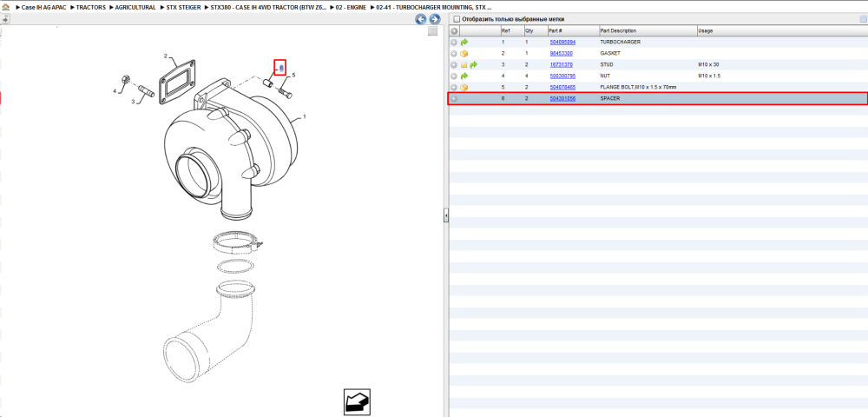Sort by Part Description column header
The image size is (868, 417).
[648, 31]
